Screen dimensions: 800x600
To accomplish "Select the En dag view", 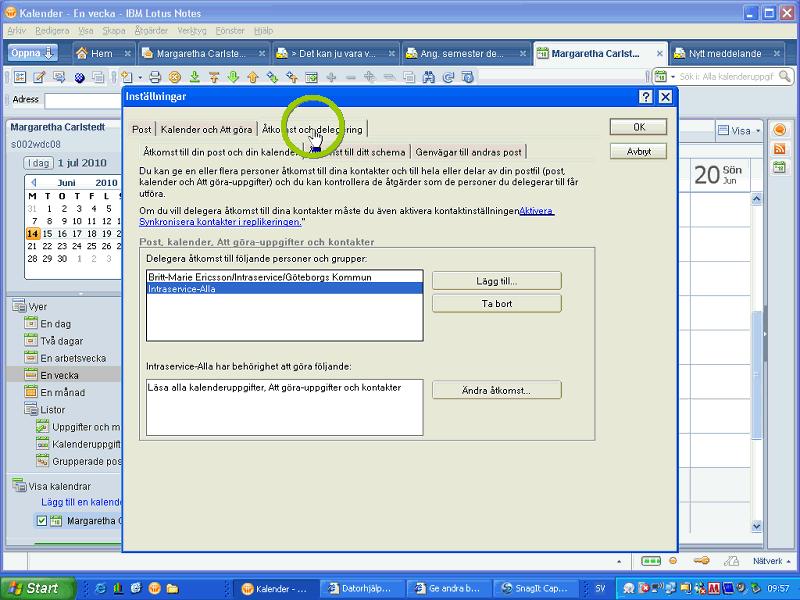I will click(56, 323).
